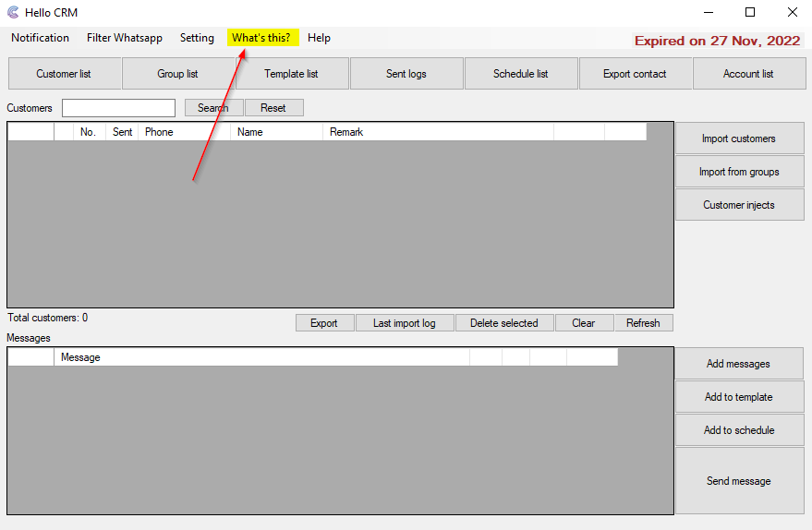Image resolution: width=812 pixels, height=530 pixels.
Task: Reset the customer search
Action: [x=273, y=108]
